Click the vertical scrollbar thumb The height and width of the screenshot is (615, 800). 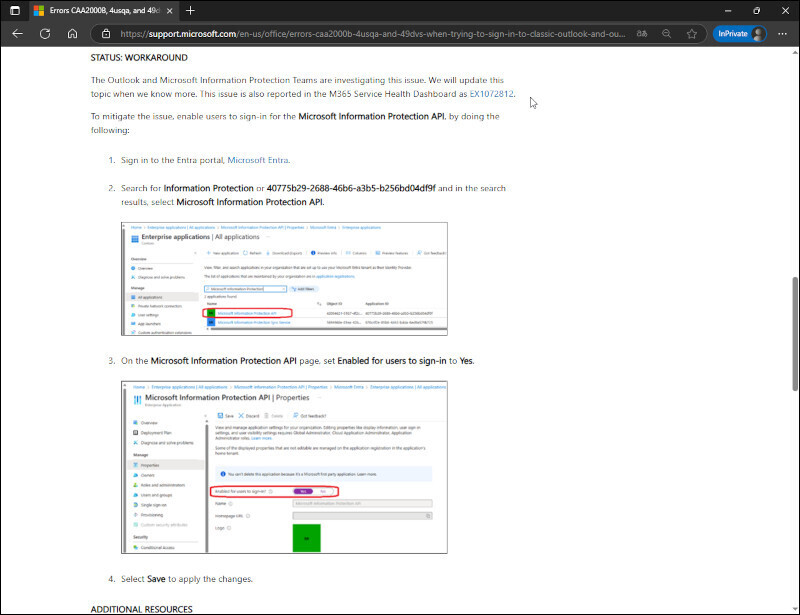coord(795,334)
